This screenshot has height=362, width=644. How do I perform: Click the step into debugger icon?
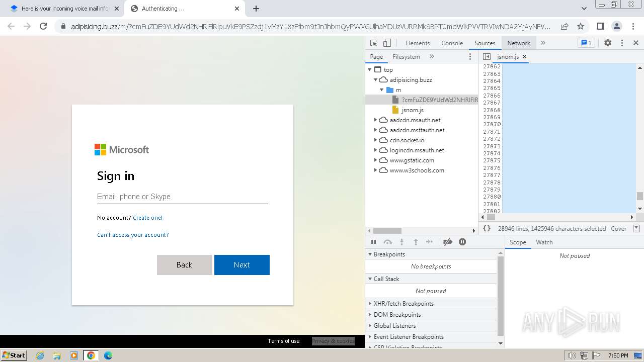coord(401,242)
